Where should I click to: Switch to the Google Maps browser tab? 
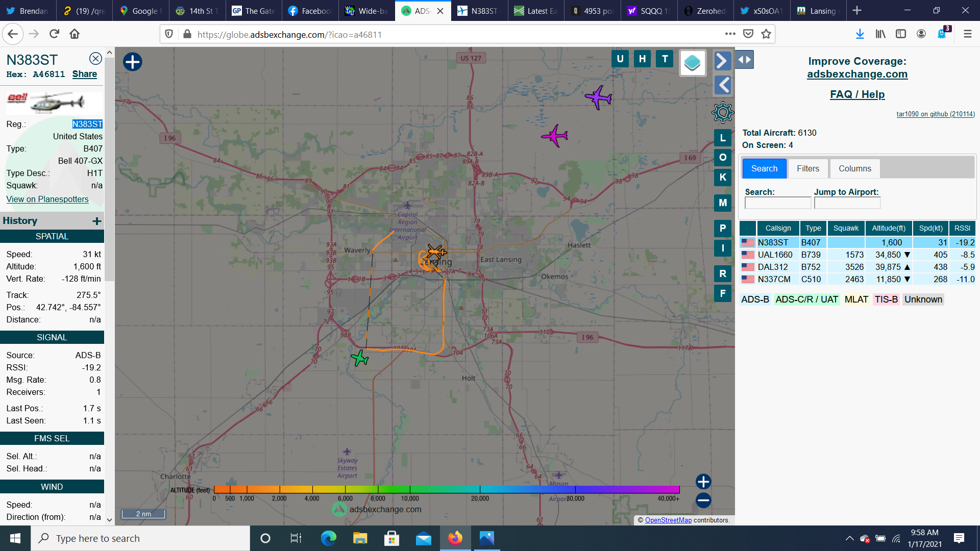pos(140,11)
